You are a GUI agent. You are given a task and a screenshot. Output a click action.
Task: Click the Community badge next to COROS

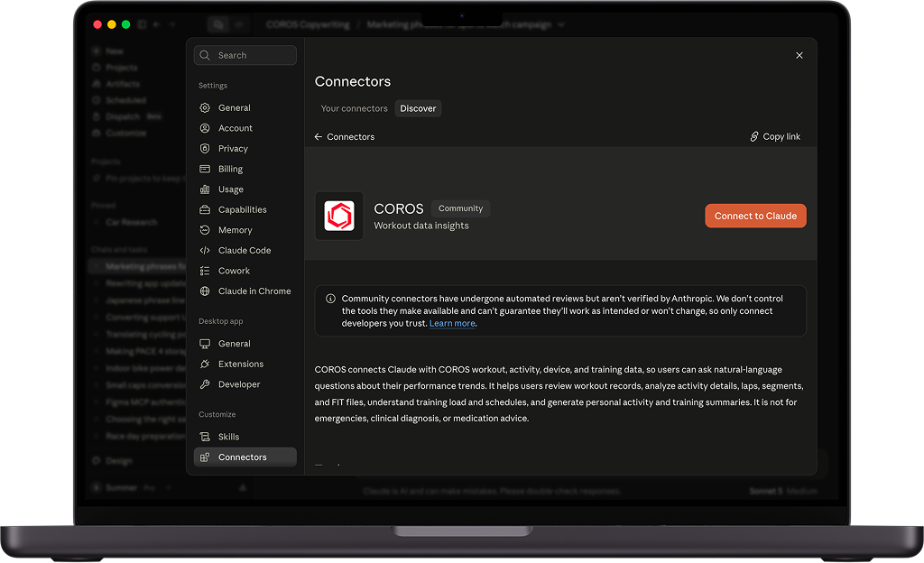click(x=460, y=208)
